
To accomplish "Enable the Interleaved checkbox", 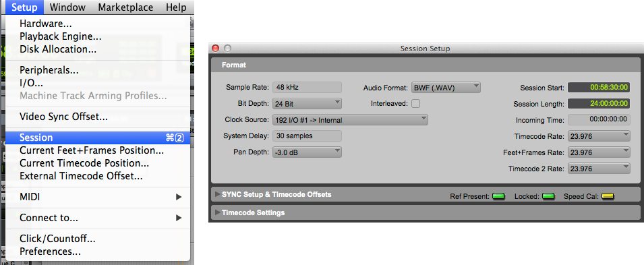I will tap(415, 104).
